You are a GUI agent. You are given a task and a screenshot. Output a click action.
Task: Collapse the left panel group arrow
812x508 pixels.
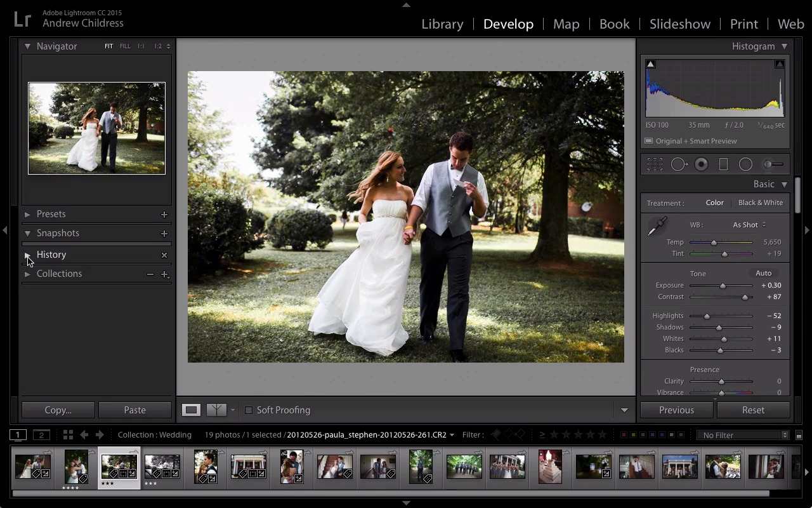[4, 230]
